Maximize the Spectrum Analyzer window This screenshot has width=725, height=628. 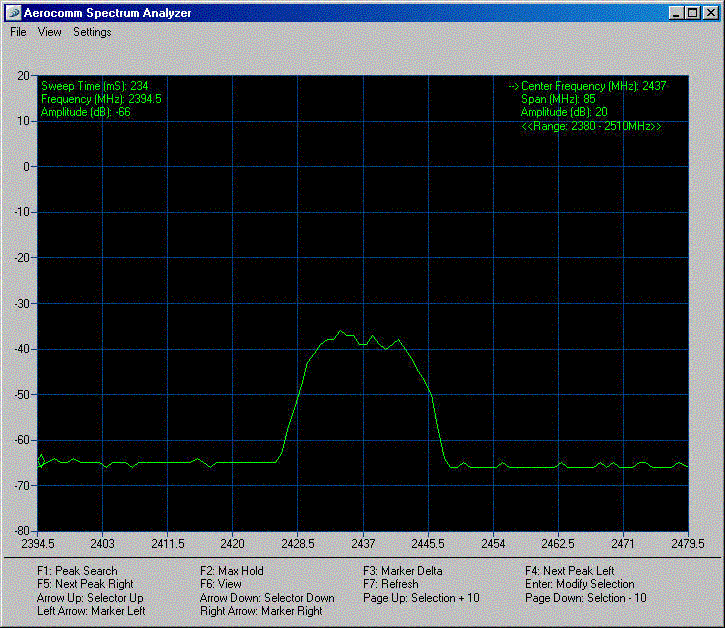click(x=693, y=13)
